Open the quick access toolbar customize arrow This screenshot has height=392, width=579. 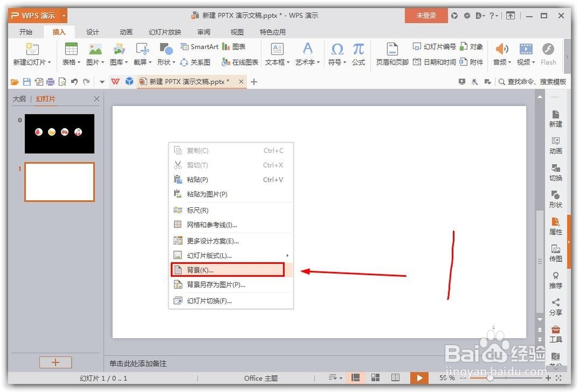coord(101,82)
